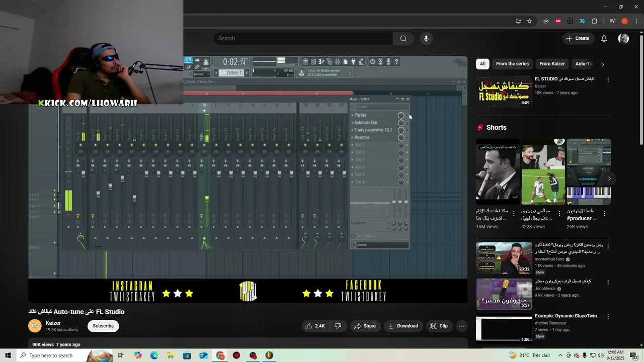
Task: Select the partially shown Auto-Tu chip
Action: [x=584, y=64]
